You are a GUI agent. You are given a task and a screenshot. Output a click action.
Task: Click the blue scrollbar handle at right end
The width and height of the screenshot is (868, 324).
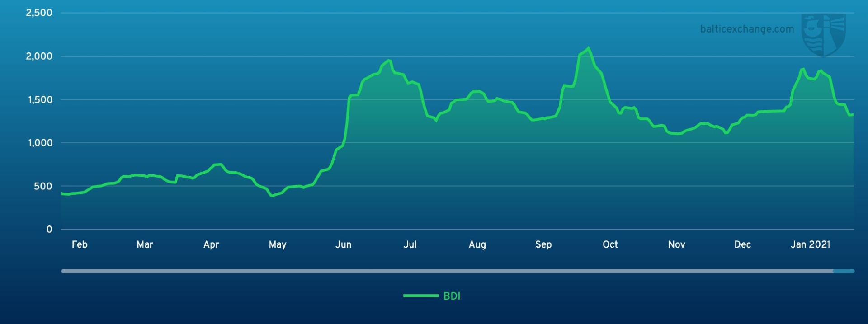pos(844,271)
